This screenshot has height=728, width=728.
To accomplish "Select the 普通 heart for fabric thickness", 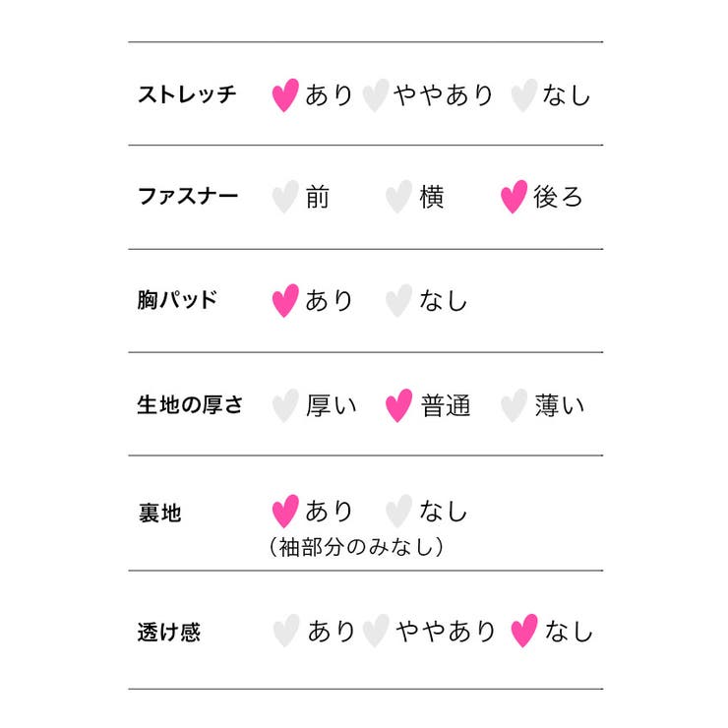I will tap(397, 405).
